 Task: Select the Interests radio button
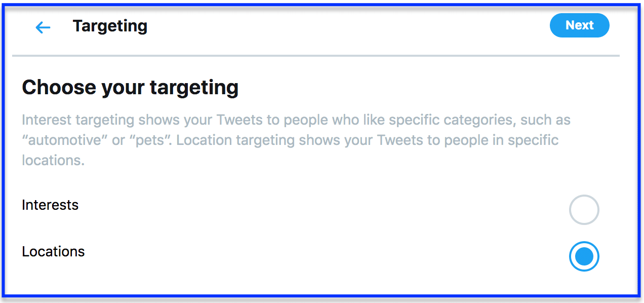click(x=584, y=209)
